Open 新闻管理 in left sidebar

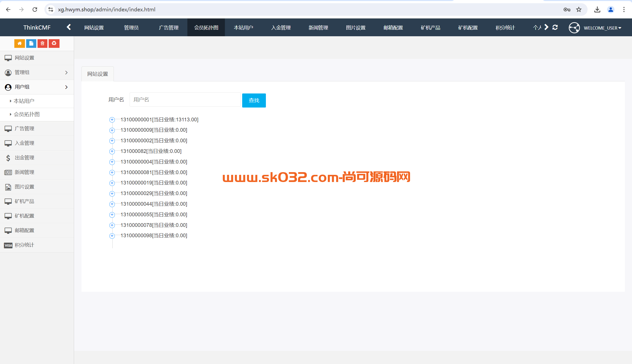pos(37,172)
